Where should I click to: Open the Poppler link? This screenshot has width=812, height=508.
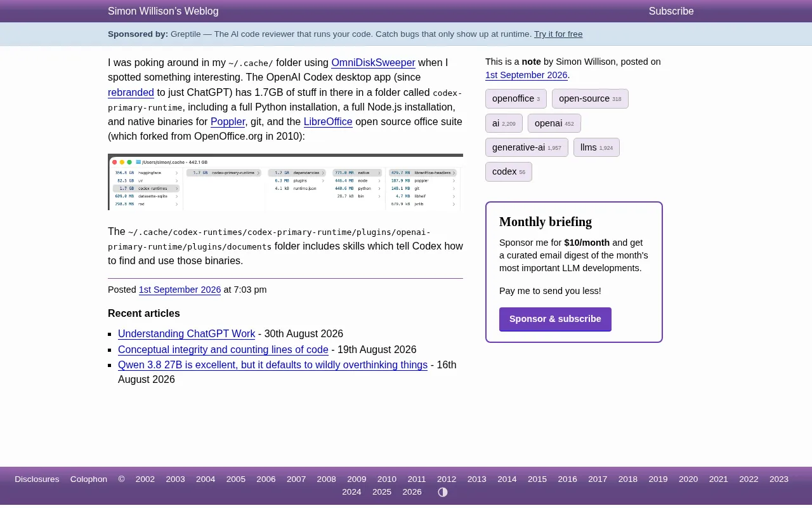click(x=228, y=122)
